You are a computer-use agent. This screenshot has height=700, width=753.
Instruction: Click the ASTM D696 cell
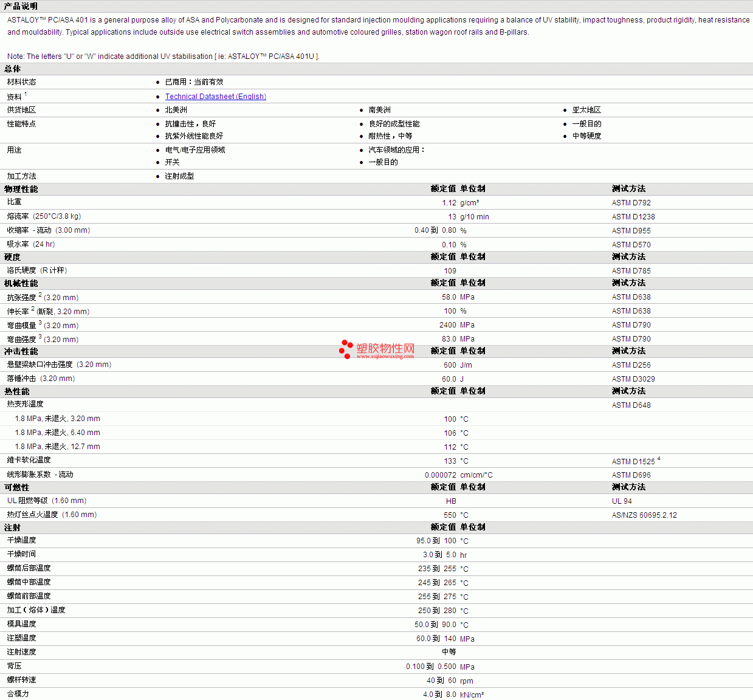pyautogui.click(x=631, y=475)
